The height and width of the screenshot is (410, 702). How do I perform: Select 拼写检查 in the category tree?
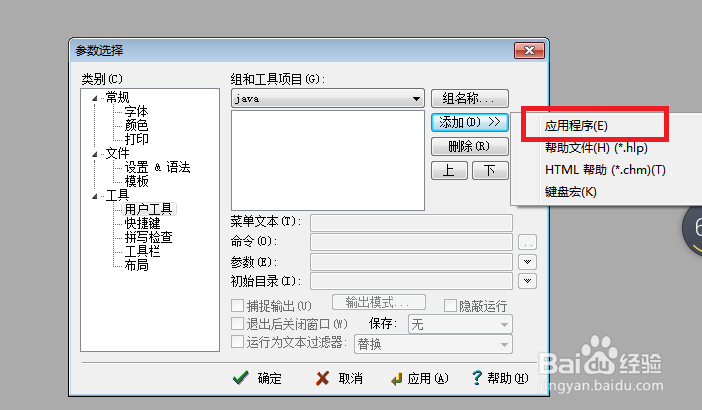(x=148, y=237)
